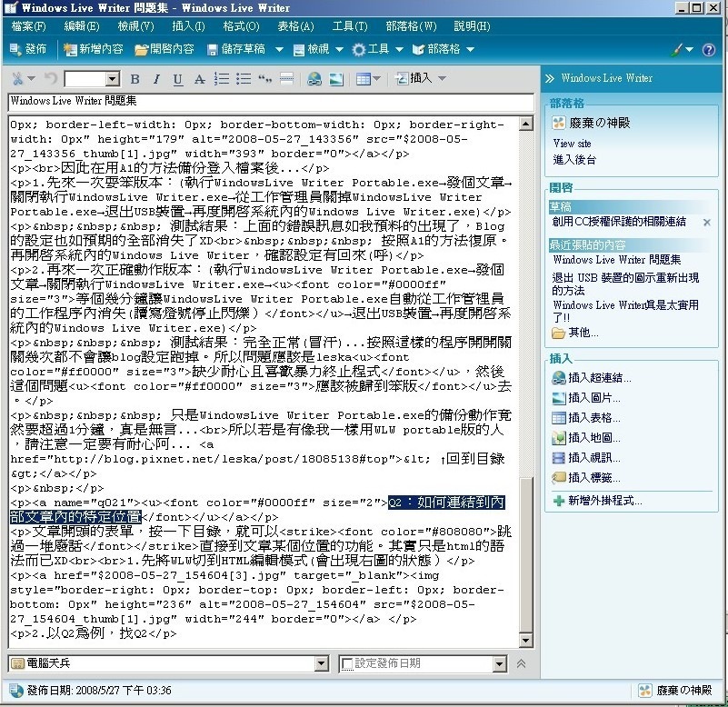Open existing post via 開啟內容
Viewport: 728px width, 707px height.
(165, 49)
